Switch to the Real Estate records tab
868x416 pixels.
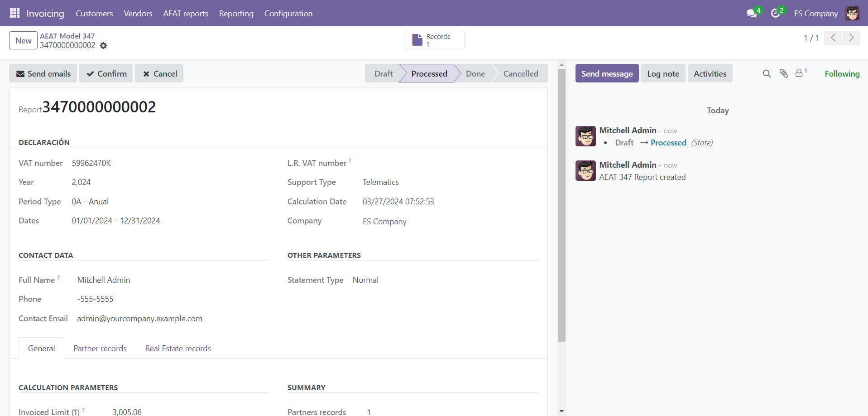coord(178,348)
